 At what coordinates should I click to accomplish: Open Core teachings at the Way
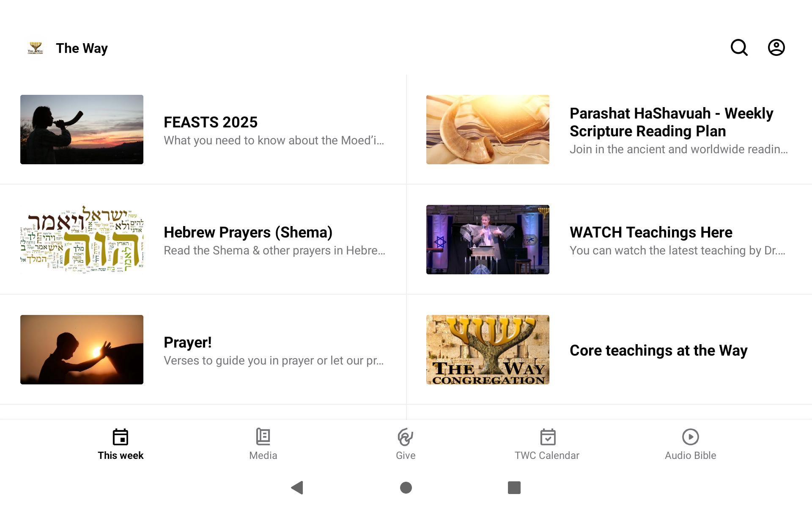coord(658,351)
